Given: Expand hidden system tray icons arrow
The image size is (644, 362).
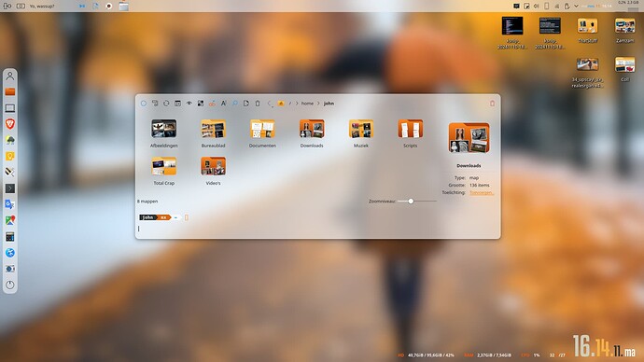Looking at the screenshot, I should pyautogui.click(x=576, y=6).
